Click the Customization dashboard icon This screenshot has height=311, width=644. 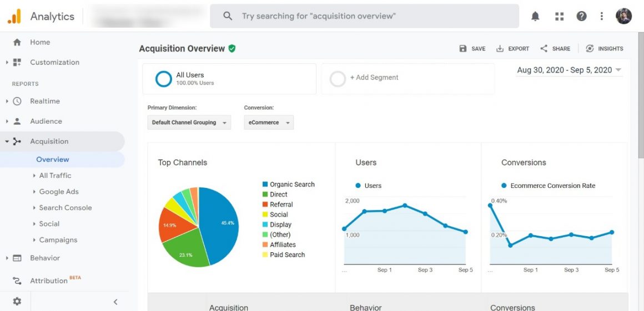click(17, 62)
